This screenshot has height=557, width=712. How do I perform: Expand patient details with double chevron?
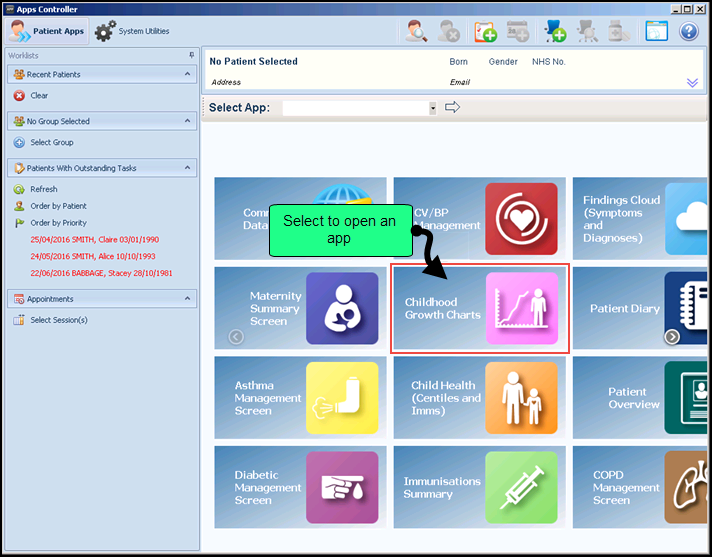coord(692,83)
